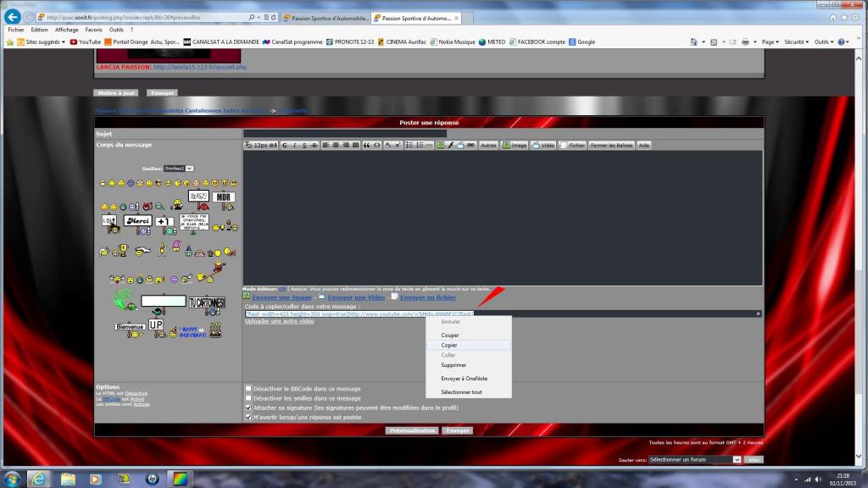Toggle Désactiver le BBCode dans ce message
868x488 pixels.
pyautogui.click(x=248, y=388)
